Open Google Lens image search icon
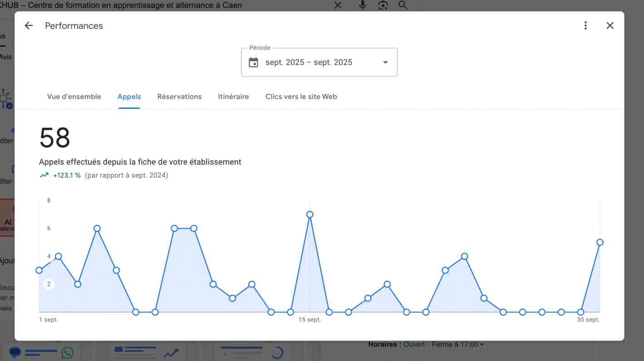Screen dimensions: 644x361 (383, 5)
